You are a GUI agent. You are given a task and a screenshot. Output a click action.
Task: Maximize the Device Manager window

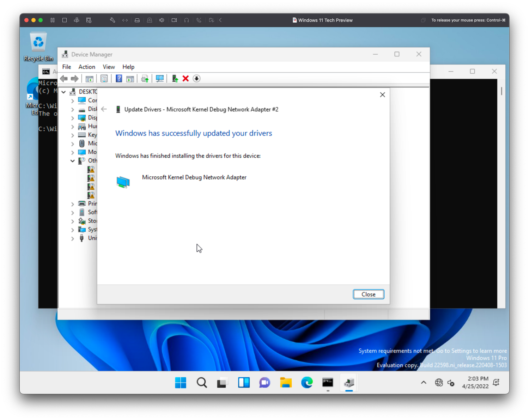coord(397,54)
